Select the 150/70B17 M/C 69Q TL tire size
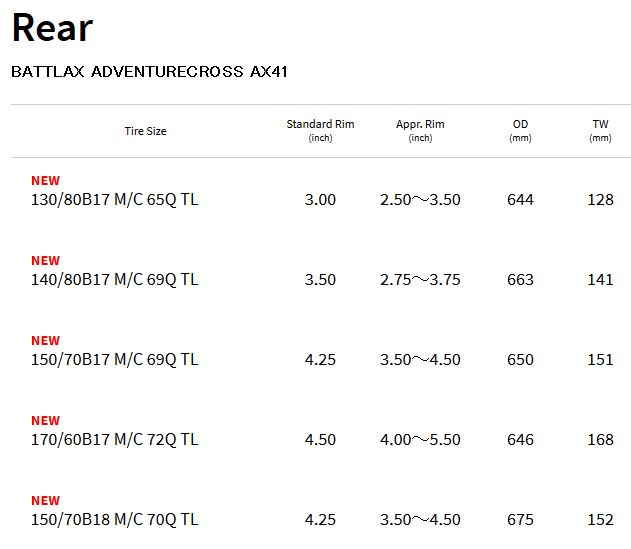 115,359
